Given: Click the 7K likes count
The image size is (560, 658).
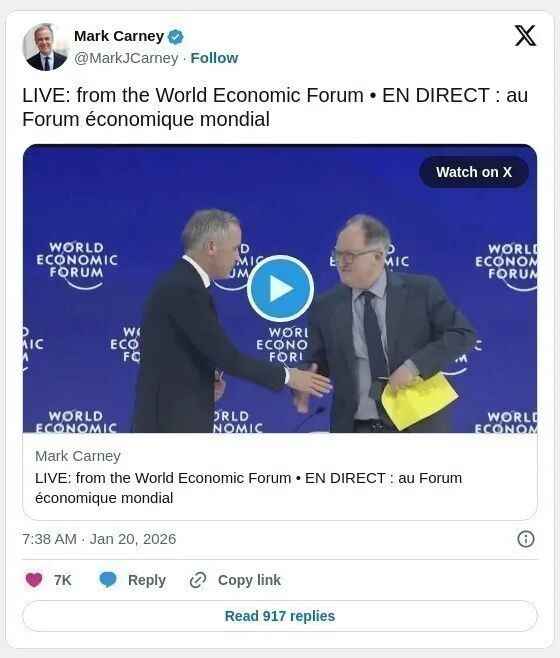Looking at the screenshot, I should (63, 580).
